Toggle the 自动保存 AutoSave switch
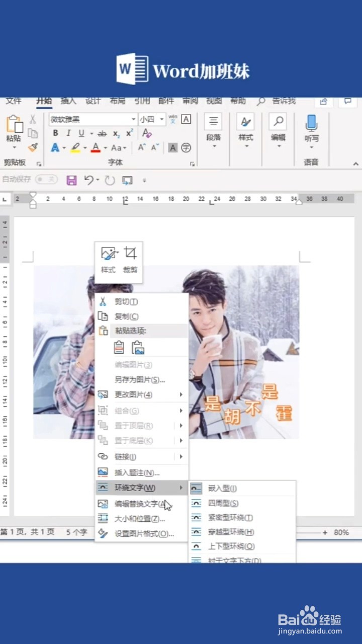 click(x=46, y=180)
